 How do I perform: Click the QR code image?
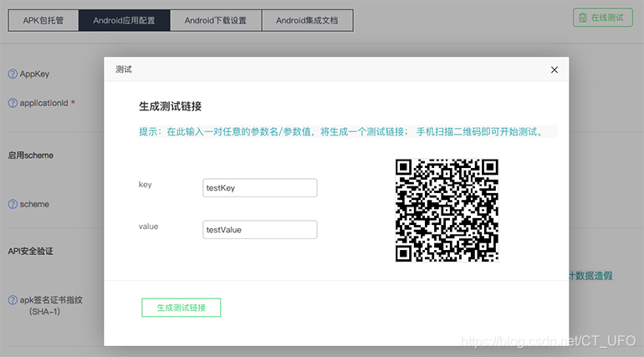[447, 210]
